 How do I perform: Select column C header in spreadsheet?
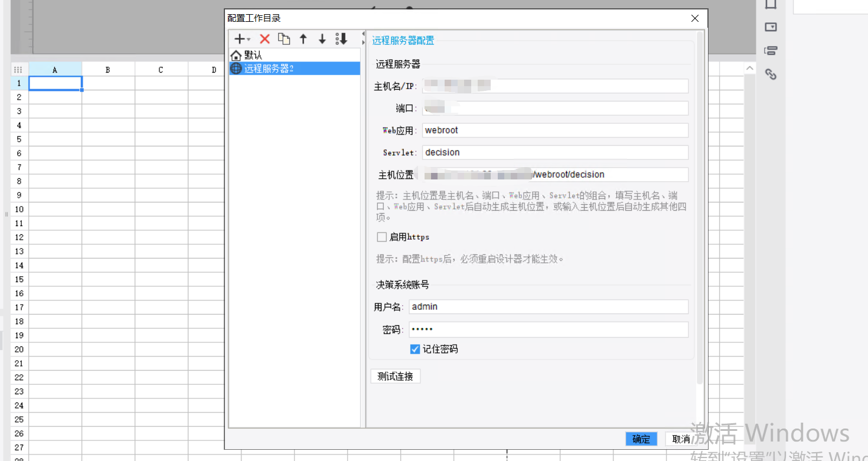click(161, 69)
